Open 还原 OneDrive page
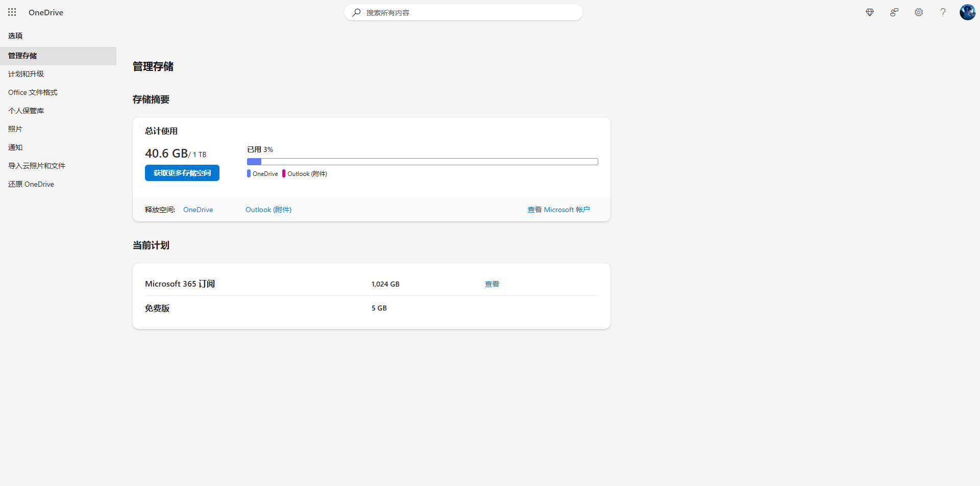Image resolution: width=980 pixels, height=486 pixels. pos(31,184)
